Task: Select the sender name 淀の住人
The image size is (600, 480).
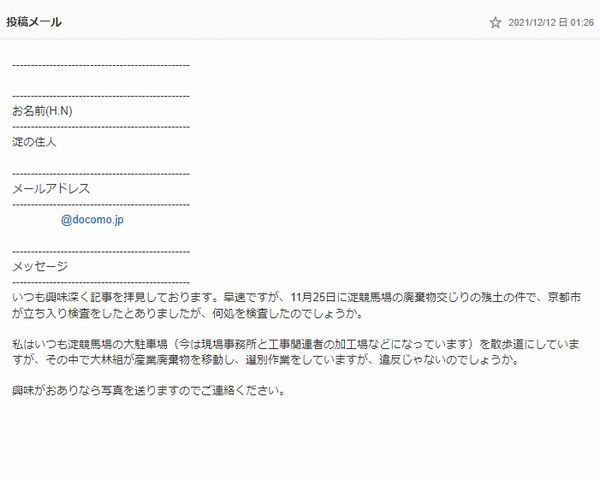Action: [34, 142]
